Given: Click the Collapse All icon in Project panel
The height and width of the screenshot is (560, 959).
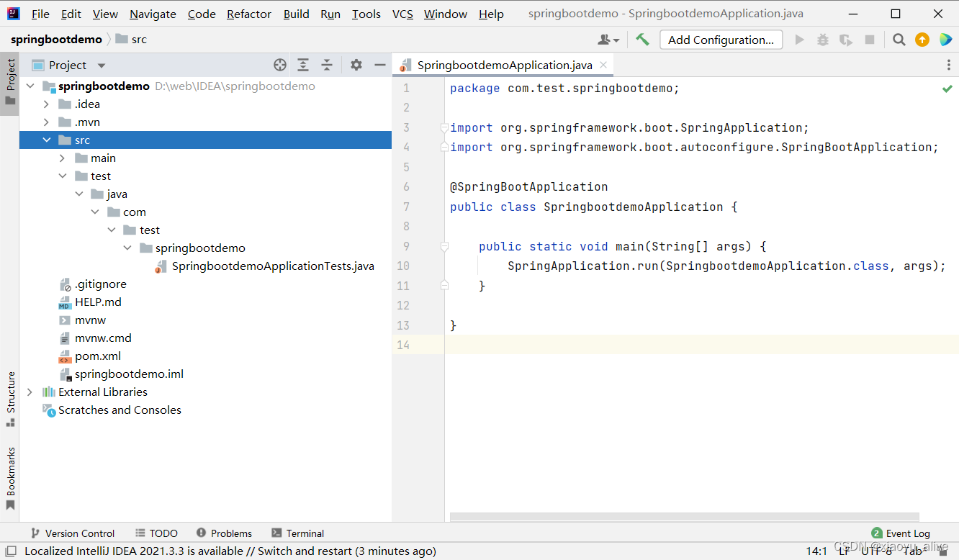Looking at the screenshot, I should [x=327, y=65].
